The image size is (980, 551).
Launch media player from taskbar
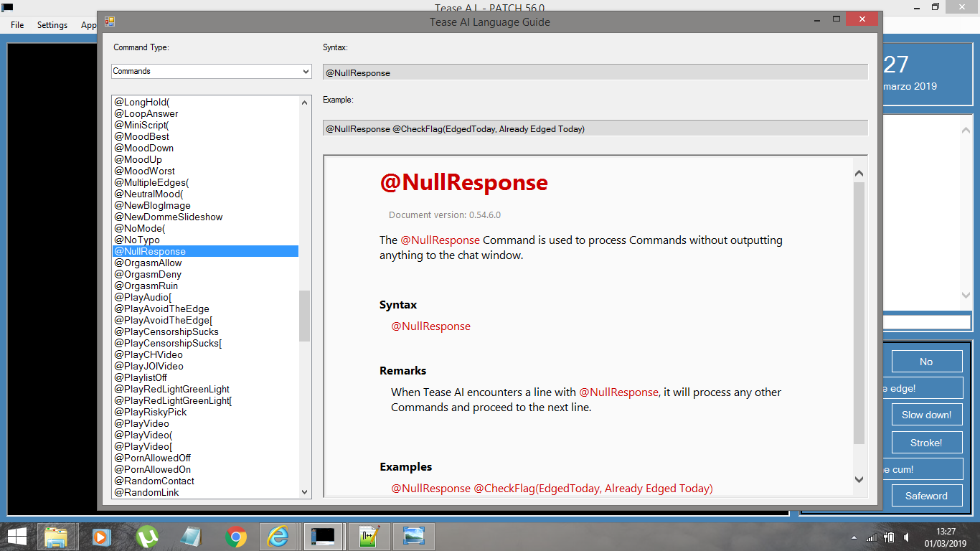[x=101, y=536]
